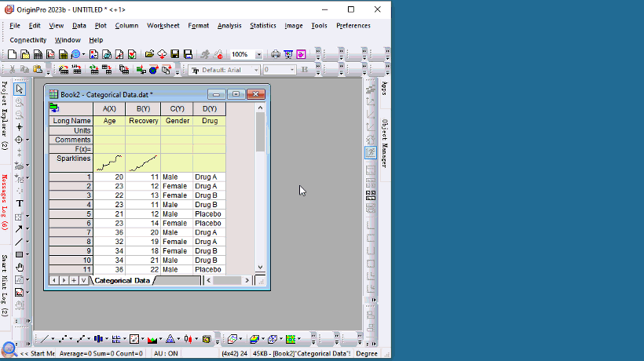644x361 pixels.
Task: Click the worksheet vertical scrollbar
Action: click(x=260, y=188)
